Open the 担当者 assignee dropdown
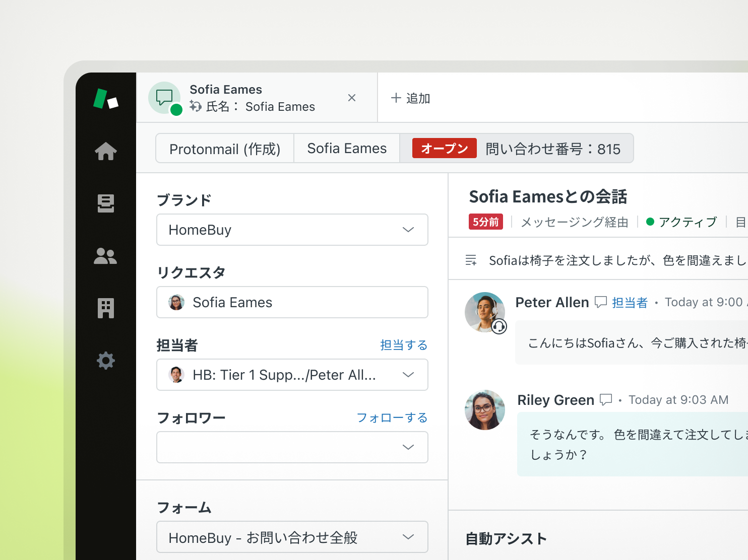Image resolution: width=748 pixels, height=560 pixels. pyautogui.click(x=292, y=375)
